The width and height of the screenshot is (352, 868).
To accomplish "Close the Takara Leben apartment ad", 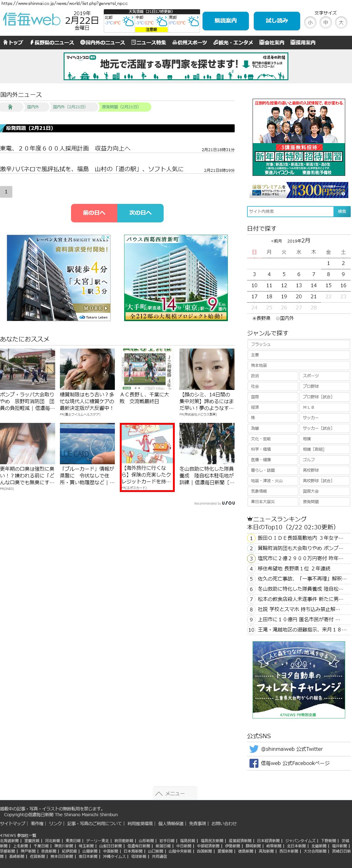I will click(x=107, y=238).
